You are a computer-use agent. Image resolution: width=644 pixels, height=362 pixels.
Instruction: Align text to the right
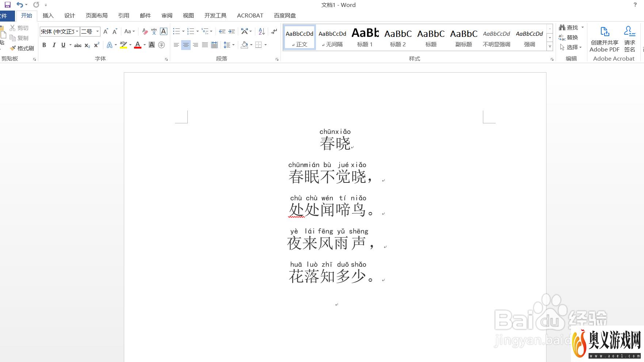click(195, 45)
